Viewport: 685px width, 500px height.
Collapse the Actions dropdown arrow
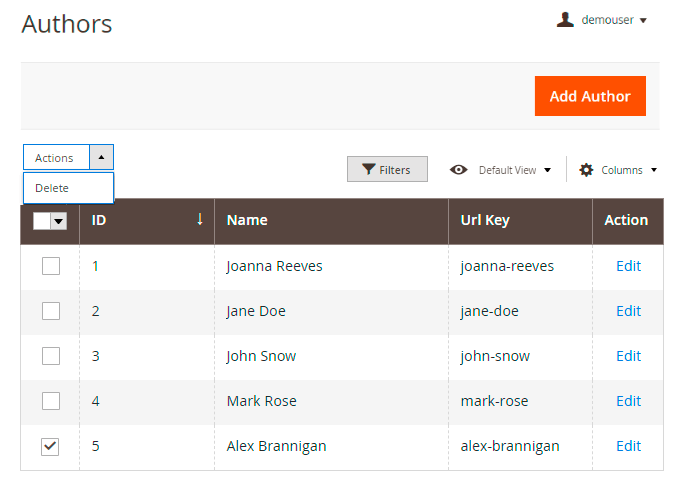coord(102,157)
